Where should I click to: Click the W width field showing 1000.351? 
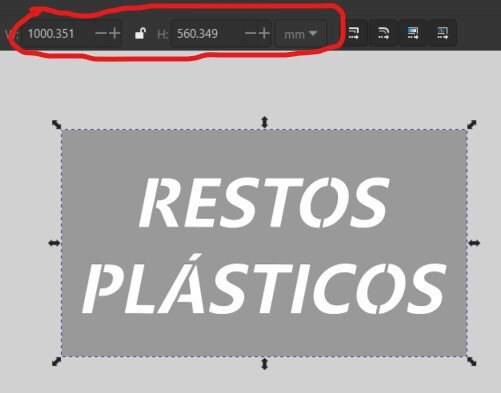pyautogui.click(x=57, y=34)
